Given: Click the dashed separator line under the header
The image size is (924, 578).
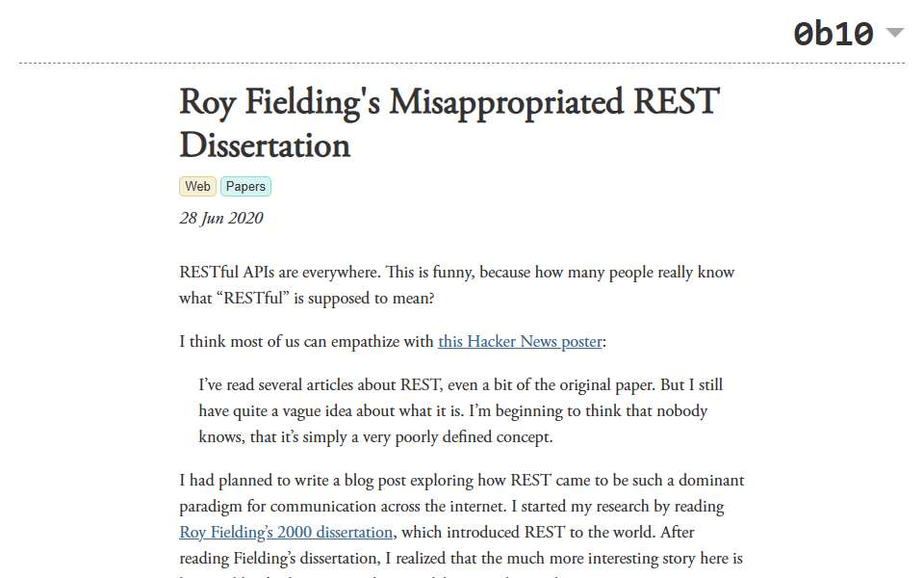Looking at the screenshot, I should coord(462,63).
